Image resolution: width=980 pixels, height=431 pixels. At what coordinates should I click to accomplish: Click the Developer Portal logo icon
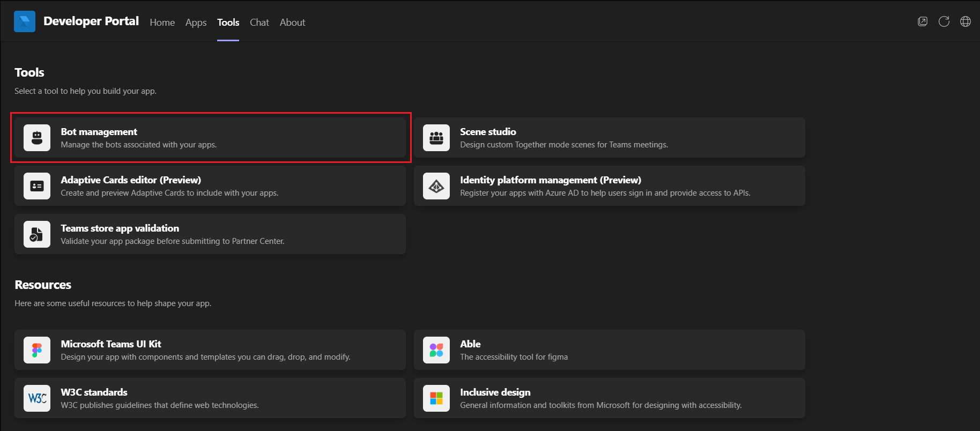coord(25,21)
